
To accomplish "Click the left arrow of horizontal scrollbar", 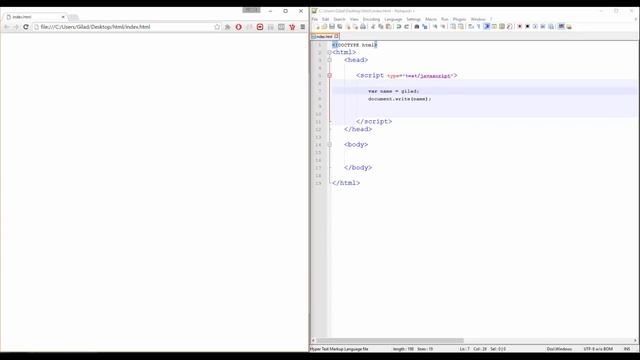I will (313, 340).
